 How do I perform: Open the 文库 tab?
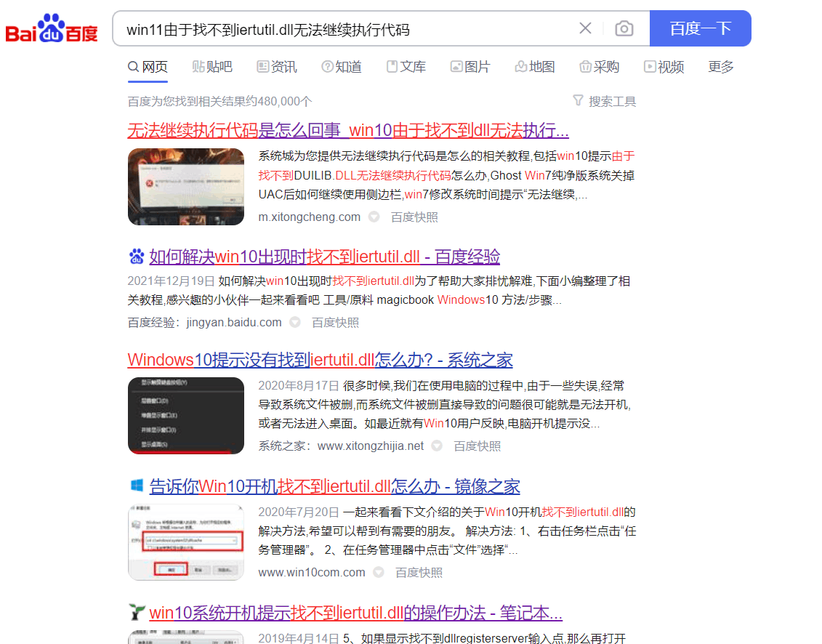406,67
